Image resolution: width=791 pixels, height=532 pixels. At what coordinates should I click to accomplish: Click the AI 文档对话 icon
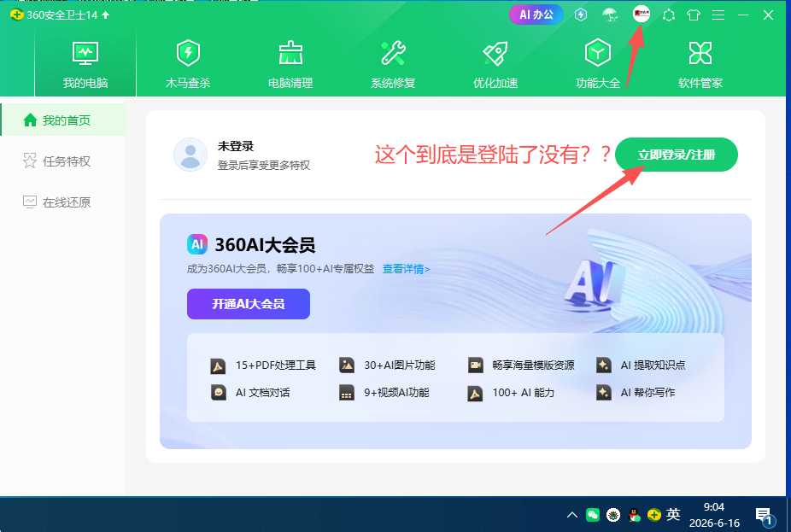(x=218, y=392)
